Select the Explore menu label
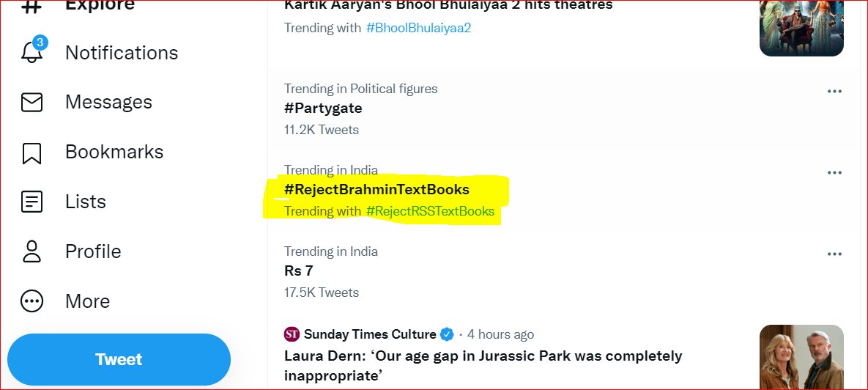Image resolution: width=868 pixels, height=390 pixels. pyautogui.click(x=100, y=6)
